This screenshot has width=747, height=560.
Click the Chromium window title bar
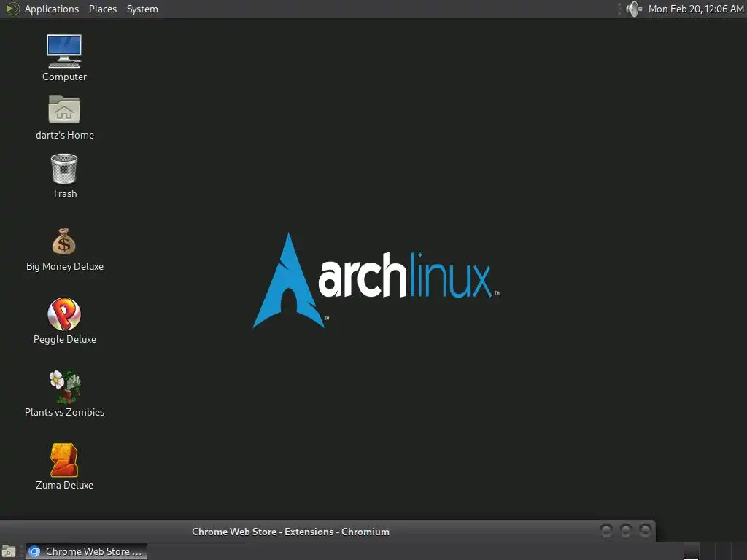tap(328, 531)
